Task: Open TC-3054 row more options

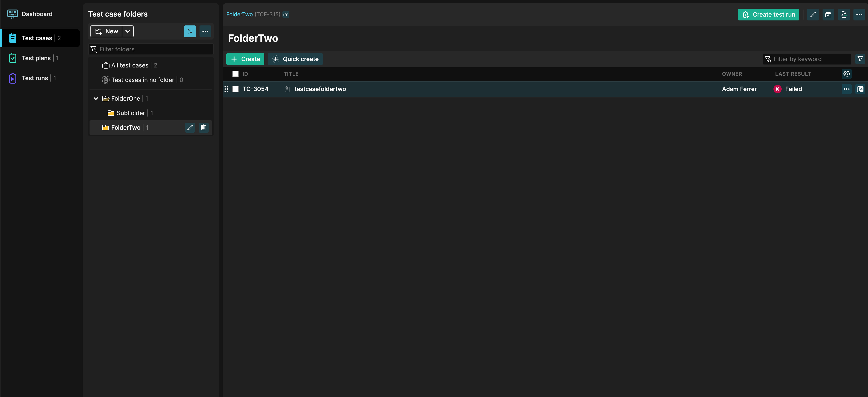Action: pyautogui.click(x=846, y=89)
